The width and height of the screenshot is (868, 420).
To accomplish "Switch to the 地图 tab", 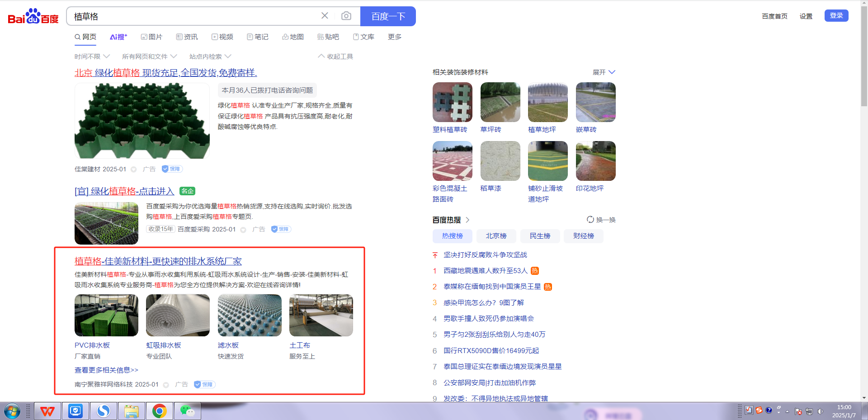I will (x=293, y=37).
